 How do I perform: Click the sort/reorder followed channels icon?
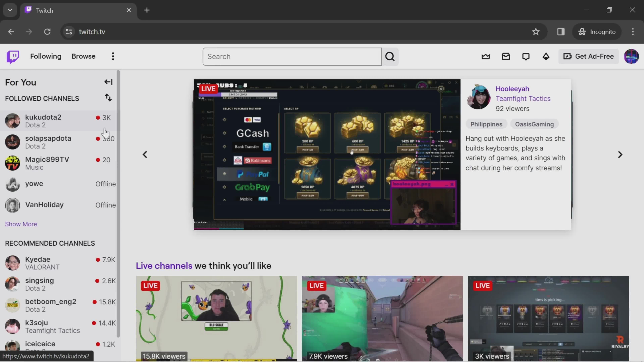click(108, 98)
